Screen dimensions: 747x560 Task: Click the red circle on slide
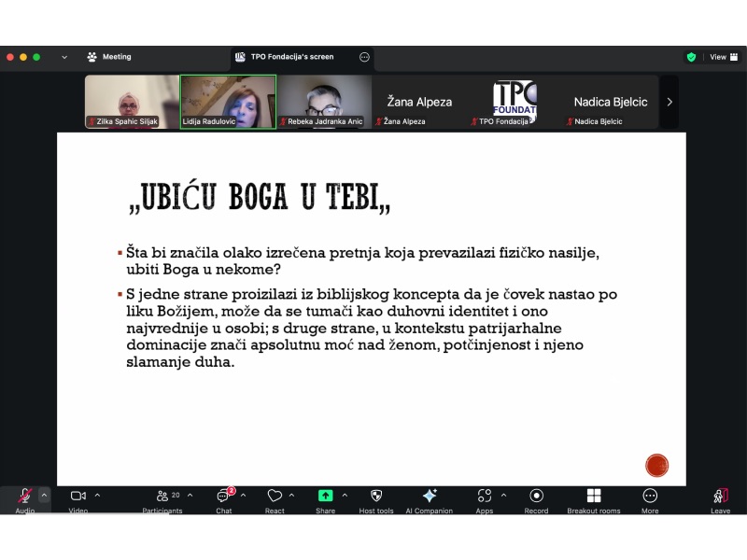(x=657, y=465)
